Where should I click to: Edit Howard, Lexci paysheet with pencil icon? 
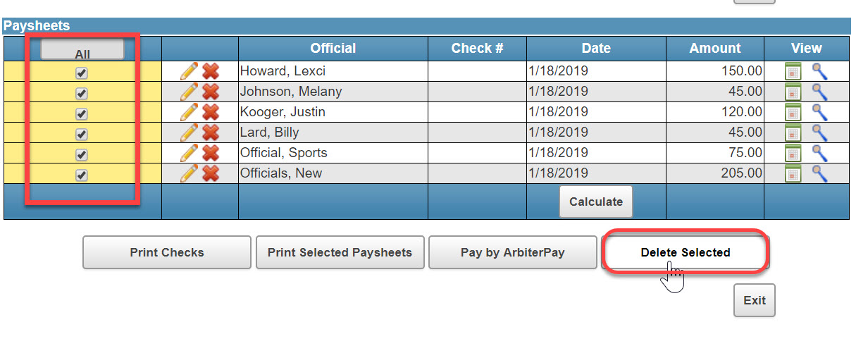[x=189, y=71]
